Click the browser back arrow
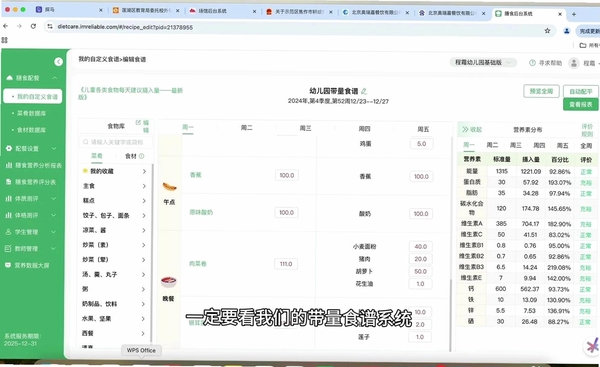The width and height of the screenshot is (600, 367). click(x=5, y=26)
